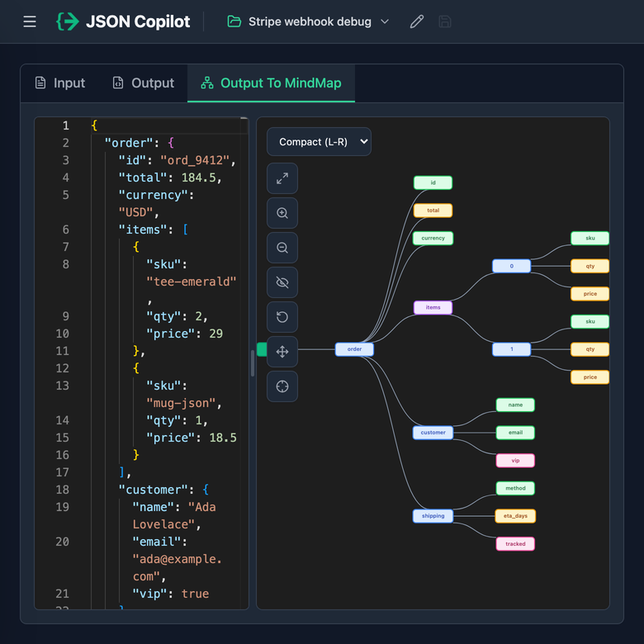The width and height of the screenshot is (644, 644).
Task: Reset the mind map view
Action: pyautogui.click(x=282, y=317)
